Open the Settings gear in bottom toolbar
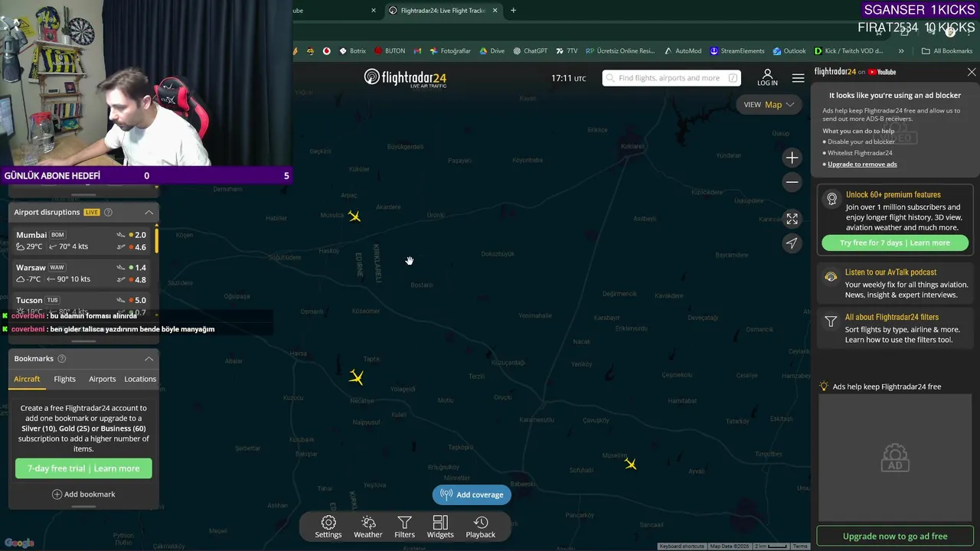Screen dimensions: 980x551 tap(328, 527)
